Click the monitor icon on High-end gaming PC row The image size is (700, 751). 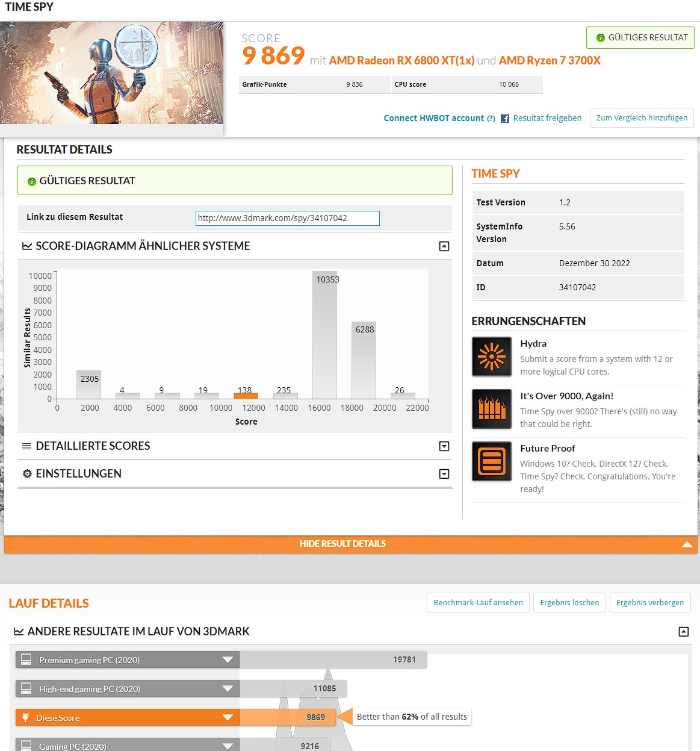(x=26, y=688)
